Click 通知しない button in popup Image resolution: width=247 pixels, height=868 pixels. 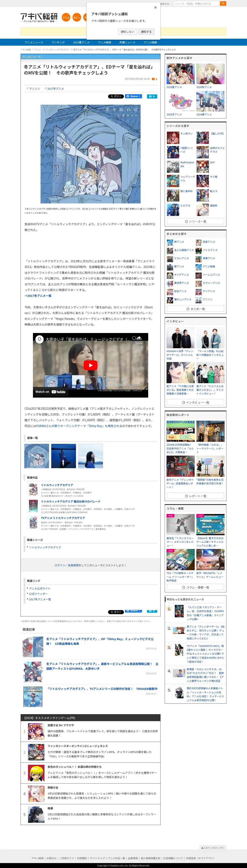127,32
